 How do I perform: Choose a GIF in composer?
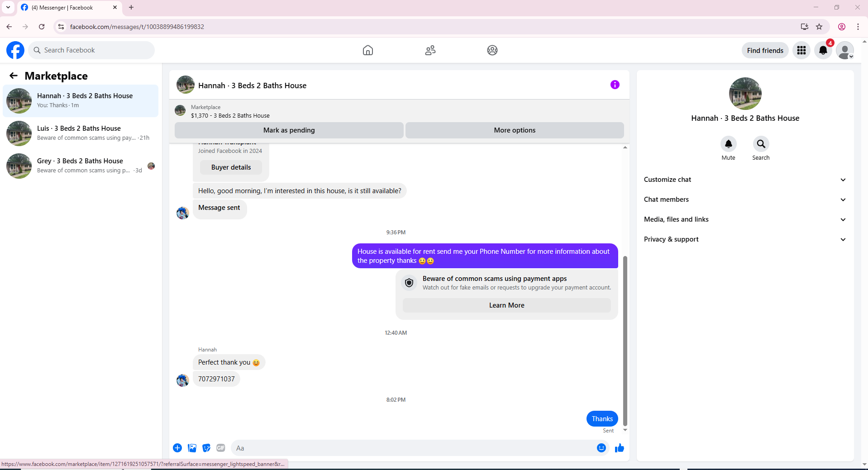tap(221, 448)
